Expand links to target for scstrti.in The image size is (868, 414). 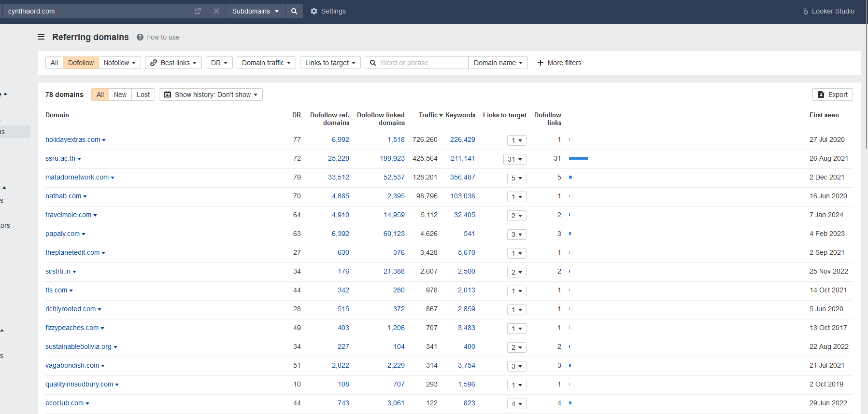pyautogui.click(x=516, y=272)
